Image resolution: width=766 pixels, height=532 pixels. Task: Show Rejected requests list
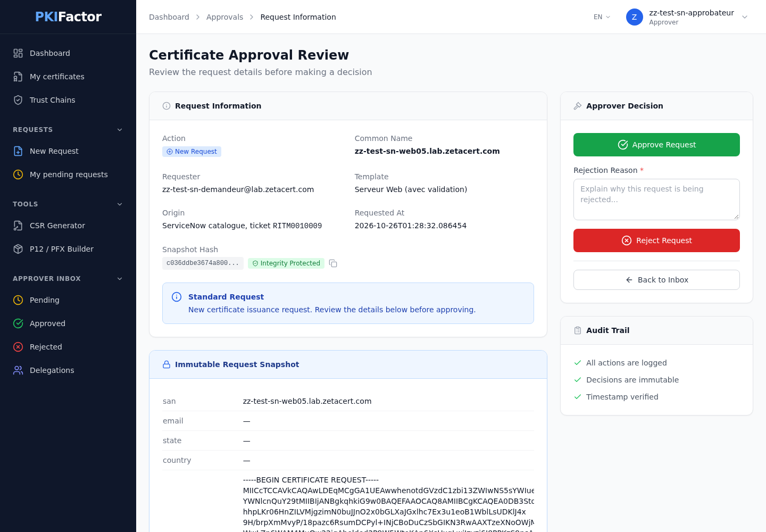(x=68, y=347)
